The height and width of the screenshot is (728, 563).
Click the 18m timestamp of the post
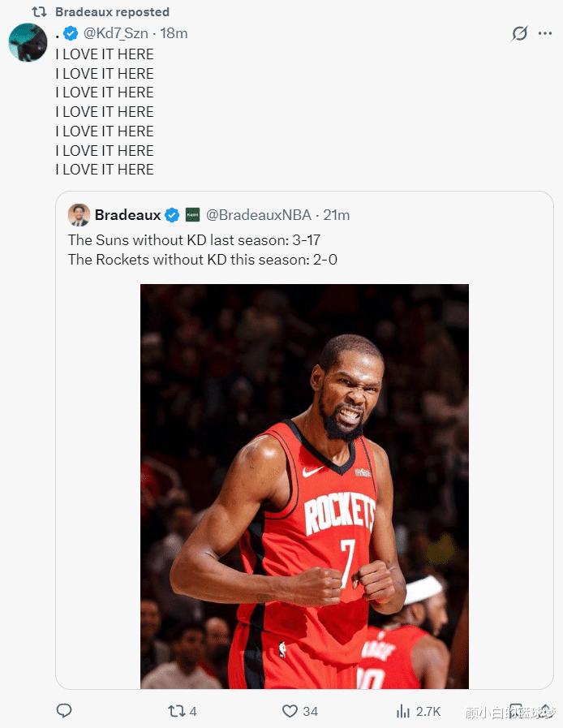pos(174,33)
